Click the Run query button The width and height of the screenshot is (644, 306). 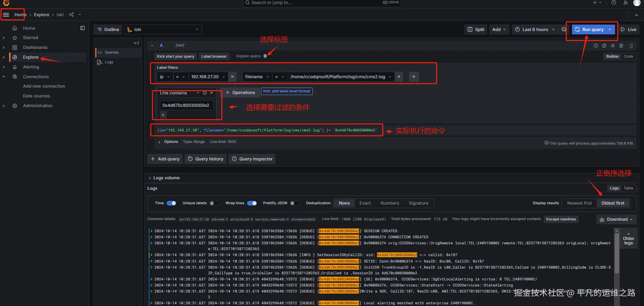pos(589,30)
